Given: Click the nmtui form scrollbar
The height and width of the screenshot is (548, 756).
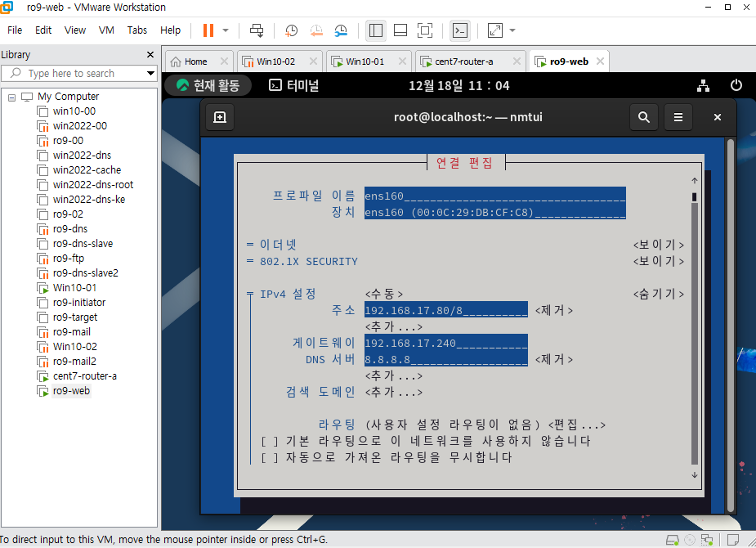Looking at the screenshot, I should coord(694,328).
